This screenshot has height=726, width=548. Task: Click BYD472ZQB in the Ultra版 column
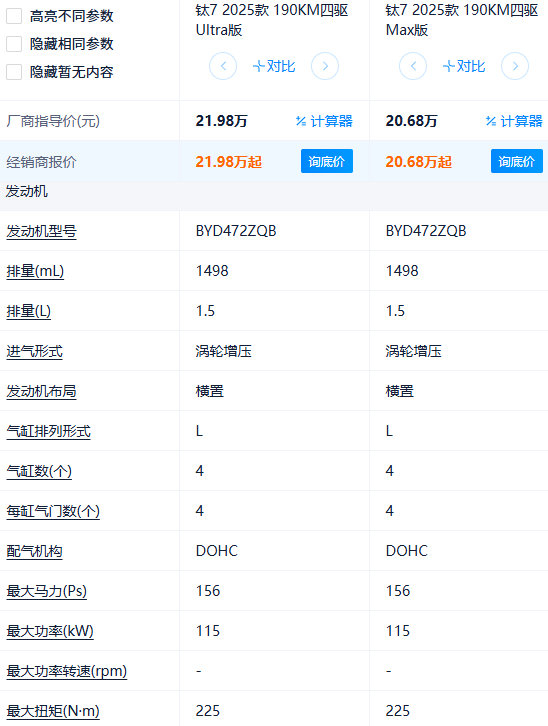point(236,231)
